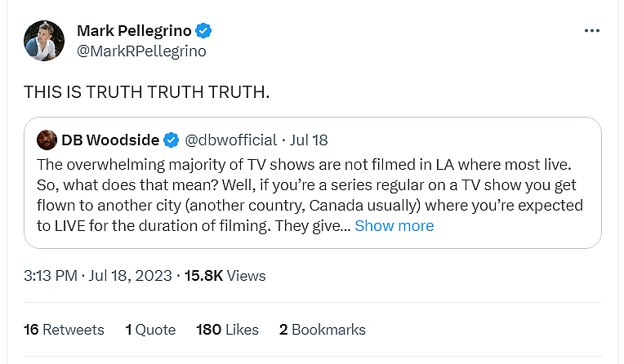This screenshot has height=364, width=624.
Task: Open the More options three-dot menu
Action: [593, 31]
